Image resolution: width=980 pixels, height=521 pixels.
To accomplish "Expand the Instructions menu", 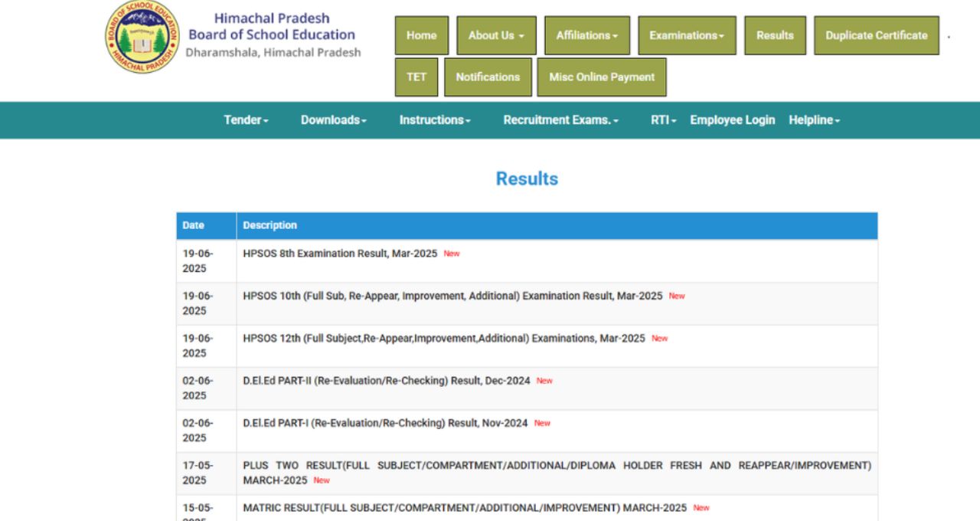I will coord(435,120).
